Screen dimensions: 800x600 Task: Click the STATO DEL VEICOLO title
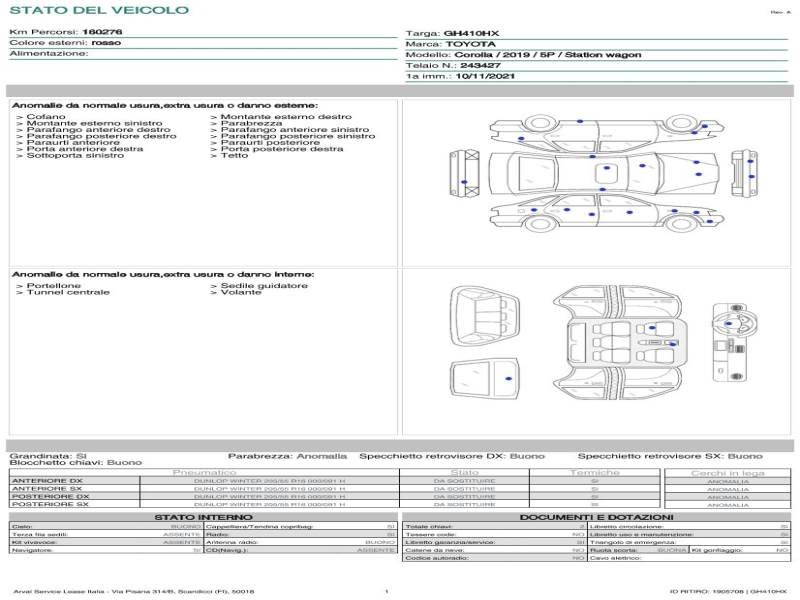[x=99, y=10]
